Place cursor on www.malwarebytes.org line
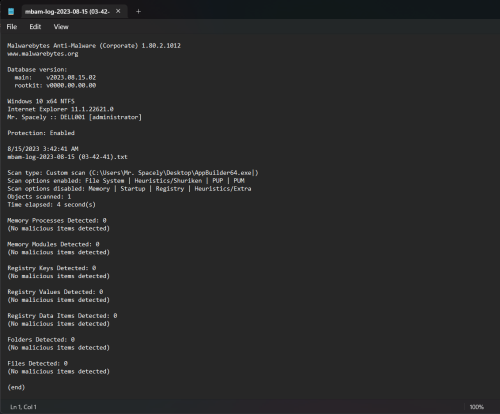The height and width of the screenshot is (414, 500). coord(43,54)
